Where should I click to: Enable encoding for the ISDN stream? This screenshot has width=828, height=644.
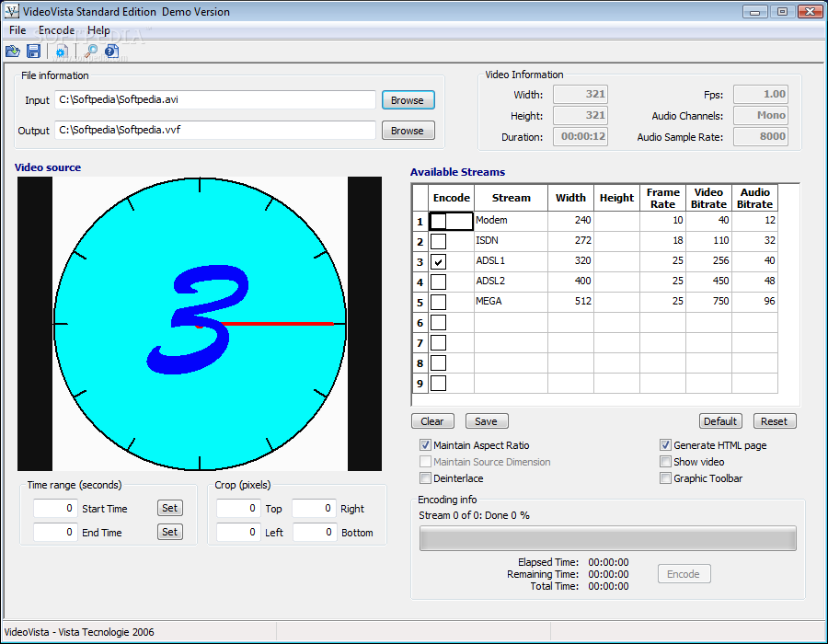coord(438,241)
